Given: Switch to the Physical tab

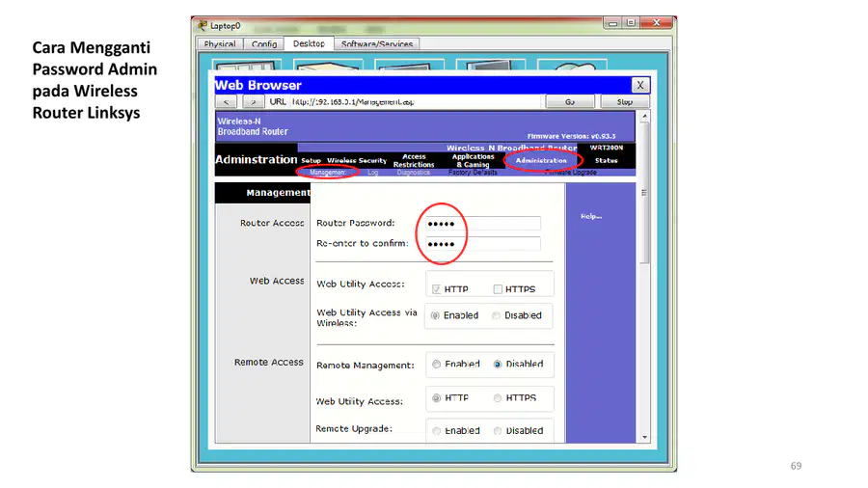Looking at the screenshot, I should point(220,43).
